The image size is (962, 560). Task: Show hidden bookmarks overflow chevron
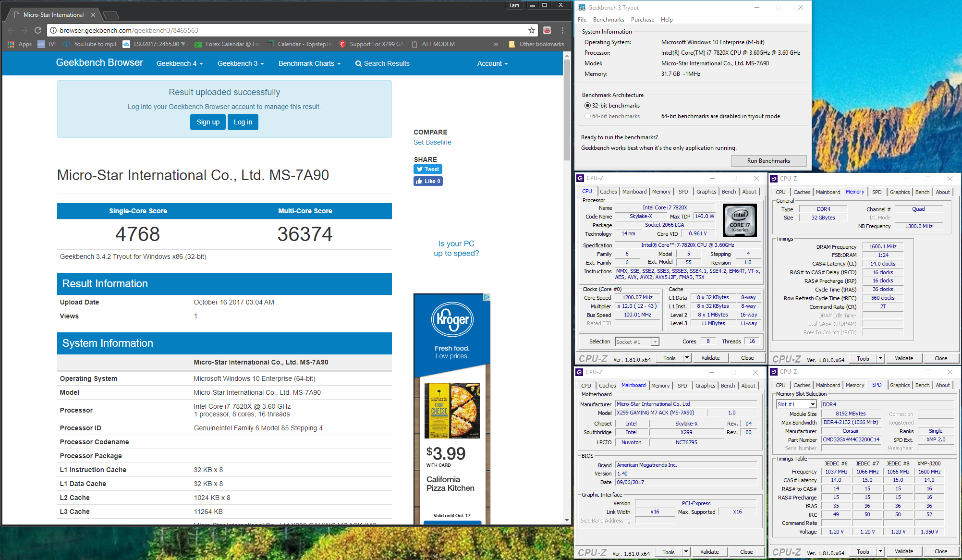(496, 44)
